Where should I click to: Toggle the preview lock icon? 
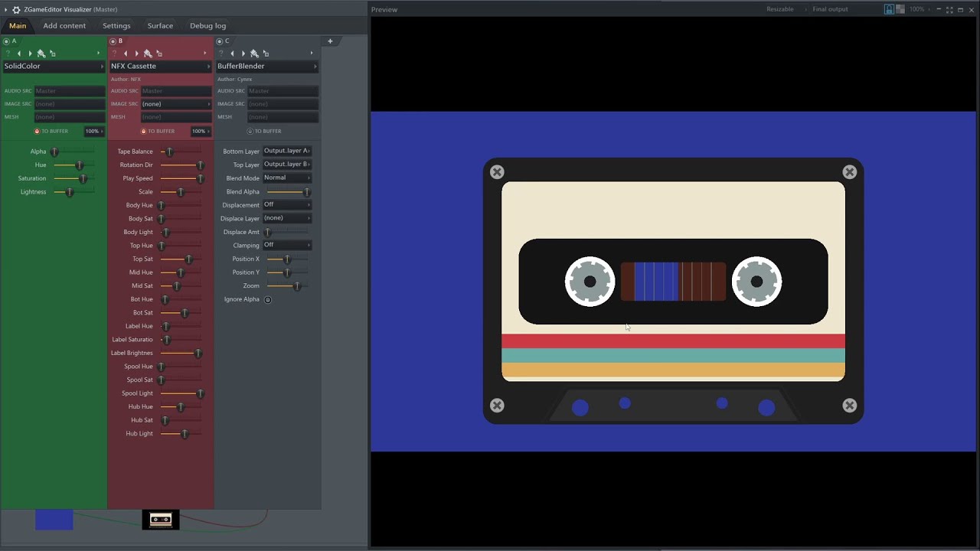tap(889, 9)
